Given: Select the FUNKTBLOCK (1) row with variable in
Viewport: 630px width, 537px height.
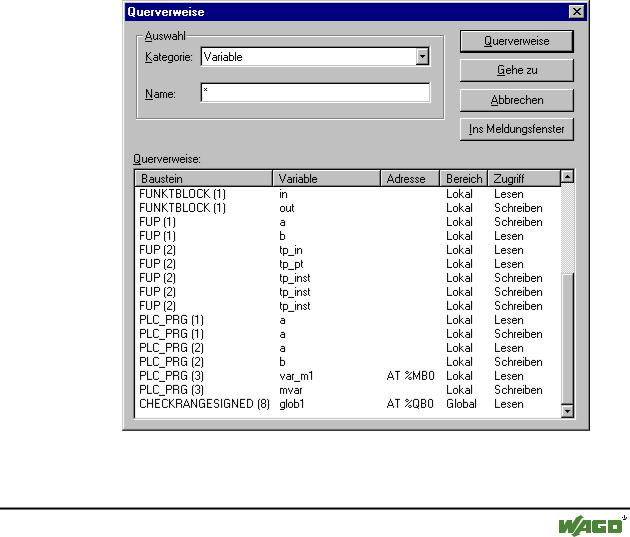Looking at the screenshot, I should click(x=348, y=194).
